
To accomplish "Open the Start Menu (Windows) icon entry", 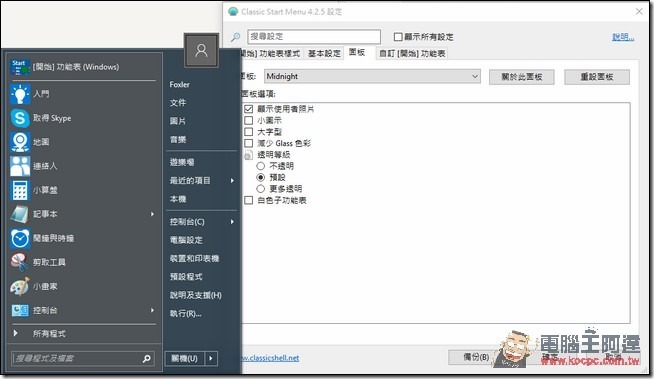I will 20,67.
